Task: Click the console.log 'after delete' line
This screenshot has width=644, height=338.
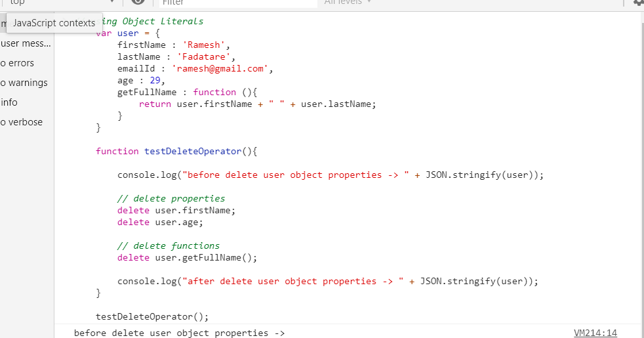Action: click(x=328, y=282)
